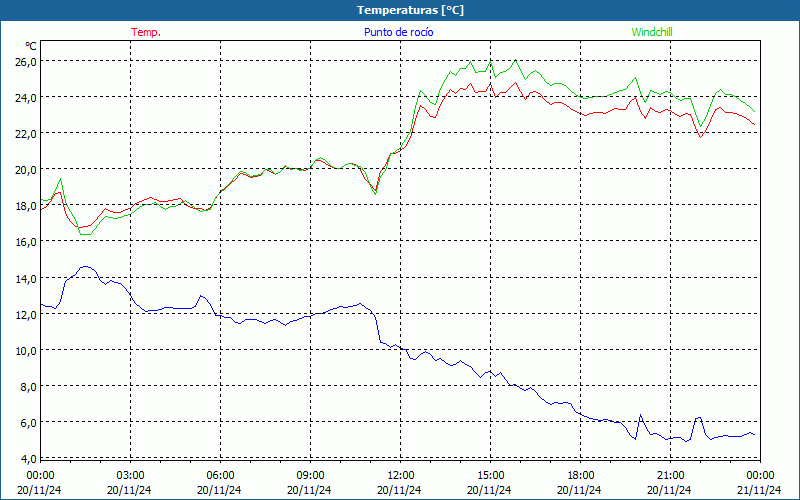Viewport: 800px width, 500px height.
Task: Select the green 'Windchill' legend label
Action: (x=652, y=32)
